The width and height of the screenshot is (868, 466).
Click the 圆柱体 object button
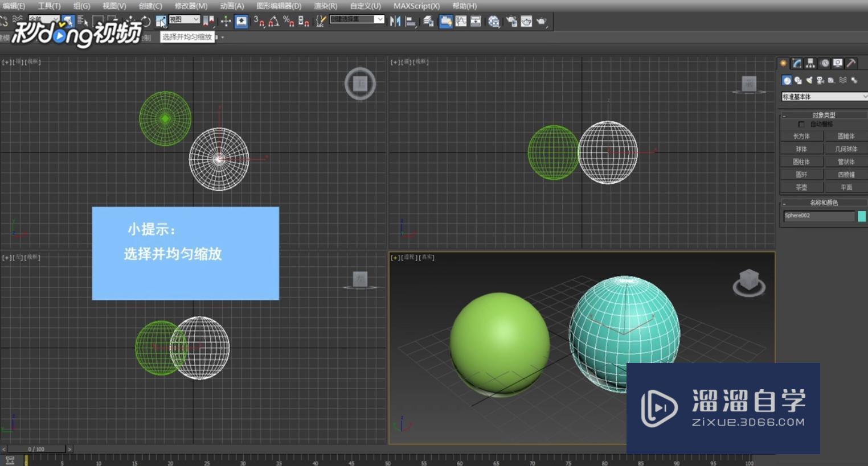(801, 162)
